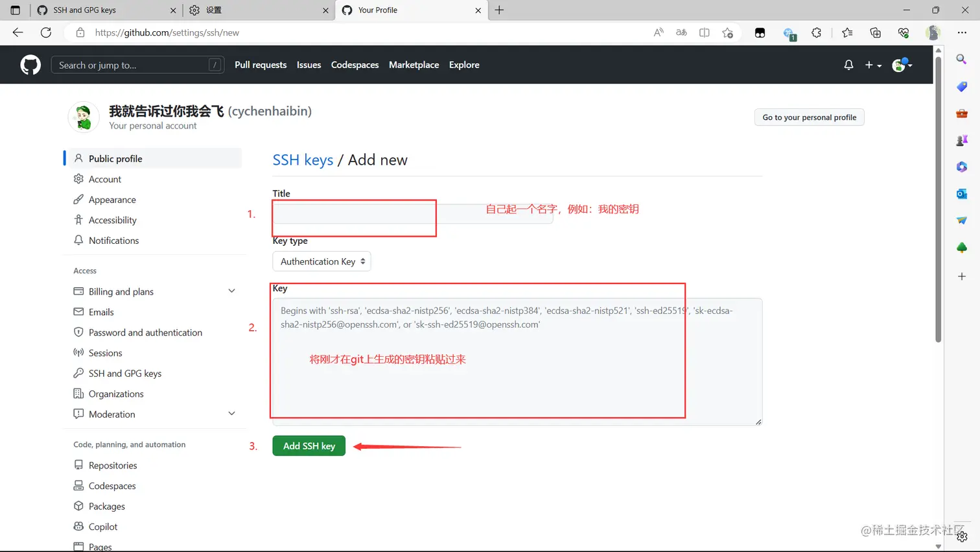Screen dimensions: 980x552
Task: Open the sidebar Microsoft 365 icon
Action: pyautogui.click(x=962, y=167)
